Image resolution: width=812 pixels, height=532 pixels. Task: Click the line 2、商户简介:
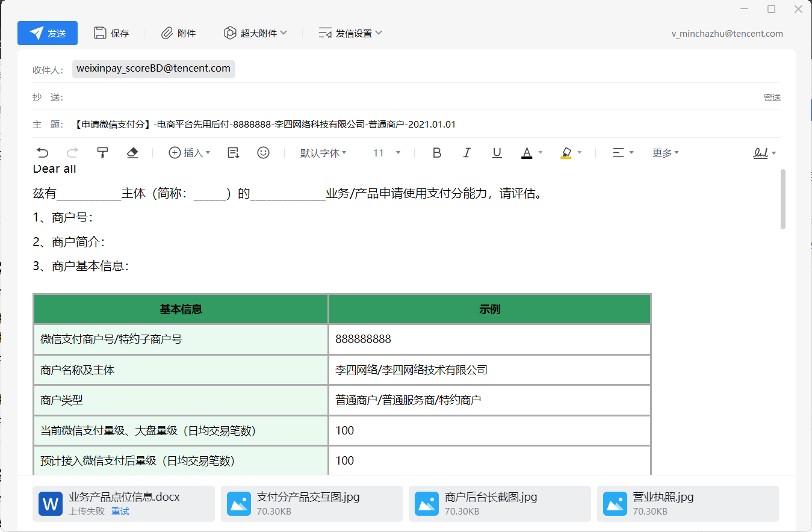point(69,242)
